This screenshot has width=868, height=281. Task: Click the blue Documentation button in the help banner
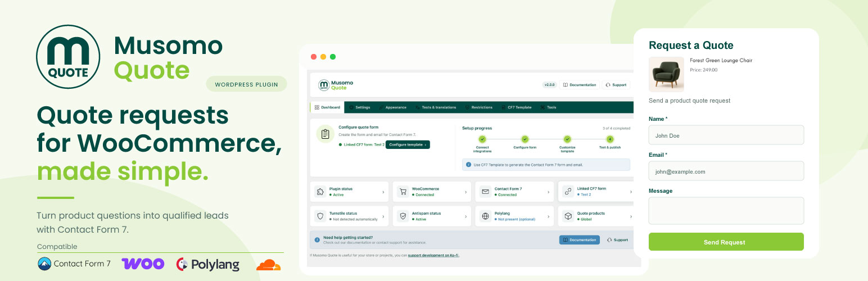(580, 240)
